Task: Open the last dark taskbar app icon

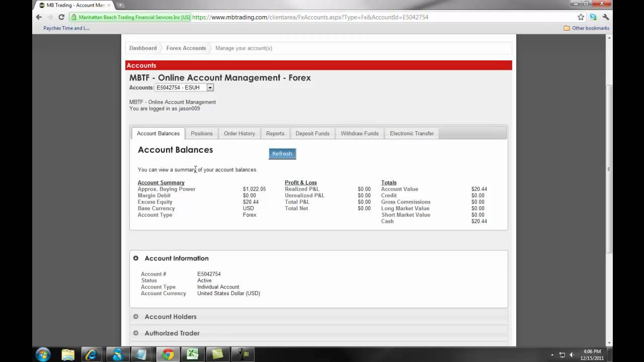Action: click(x=243, y=354)
